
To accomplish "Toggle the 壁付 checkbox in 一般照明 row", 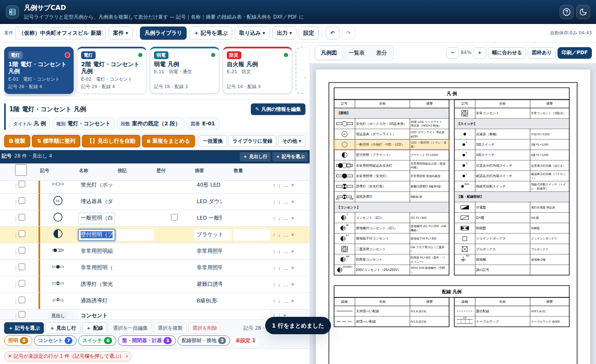I will click(174, 217).
